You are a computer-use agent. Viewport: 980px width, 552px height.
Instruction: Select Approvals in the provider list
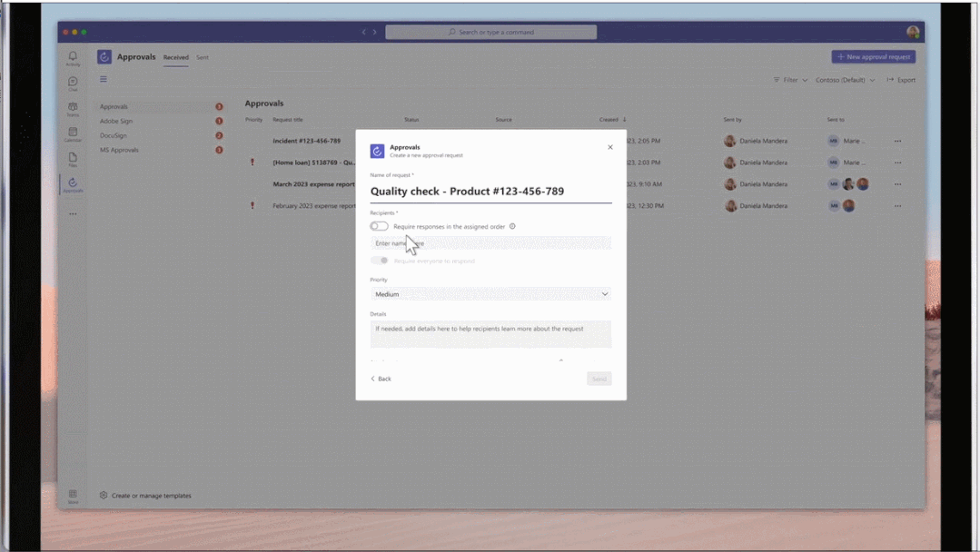click(161, 107)
